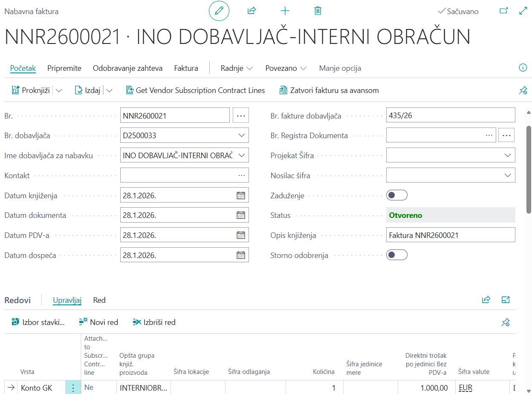Click calendar icon for Datum dospeća

241,255
